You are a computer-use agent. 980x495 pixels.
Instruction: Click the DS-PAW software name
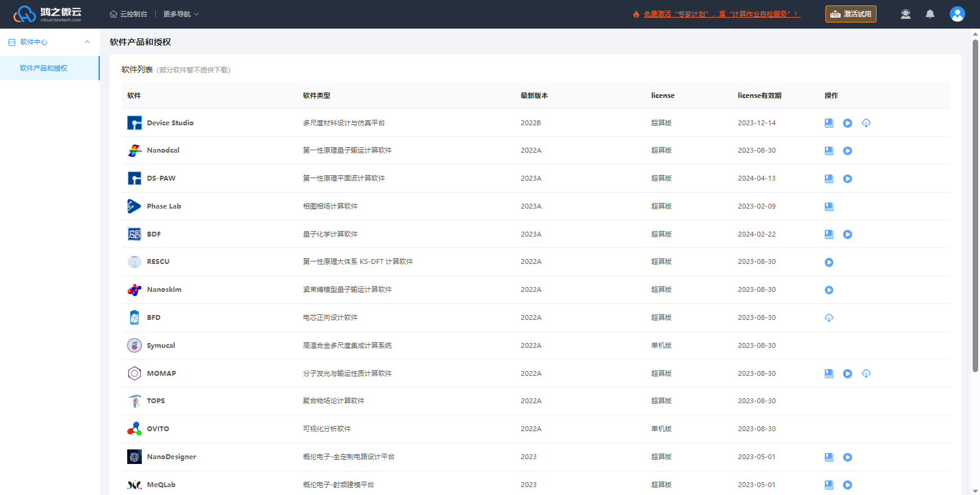161,178
